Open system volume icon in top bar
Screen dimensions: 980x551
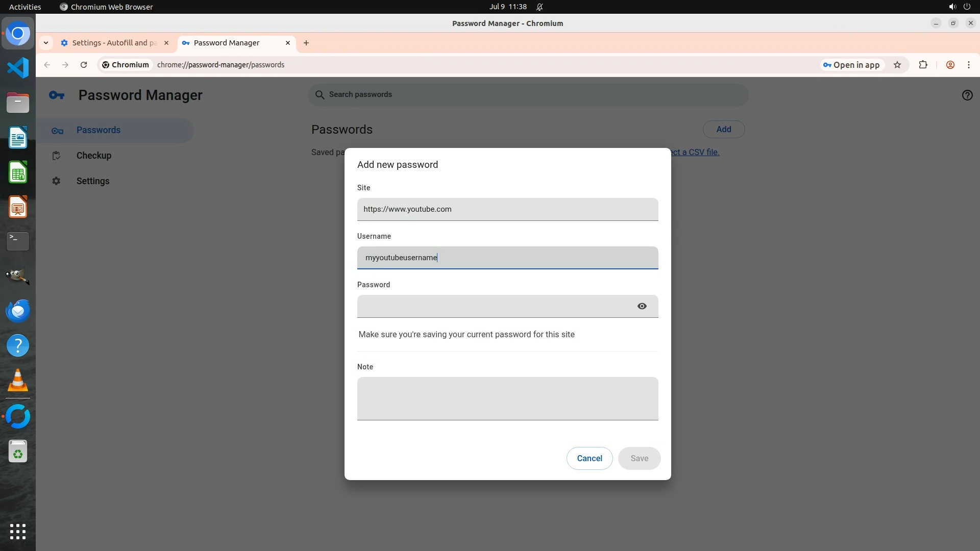point(952,7)
